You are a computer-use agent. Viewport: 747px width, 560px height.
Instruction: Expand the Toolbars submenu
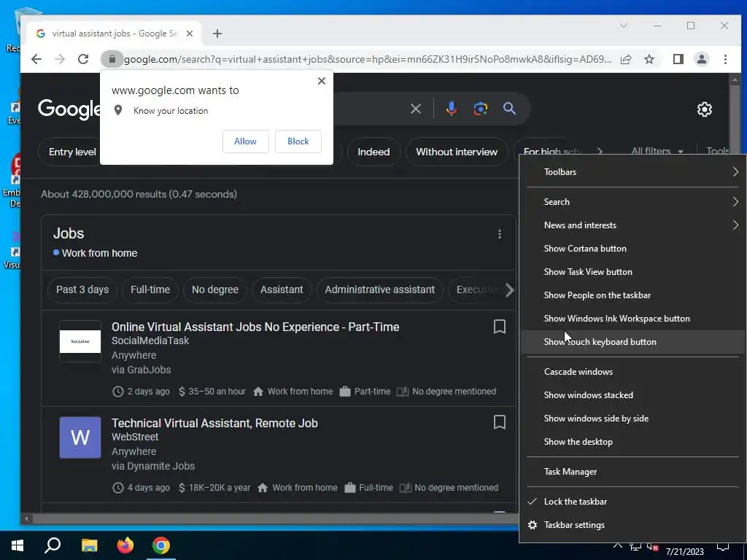[632, 172]
